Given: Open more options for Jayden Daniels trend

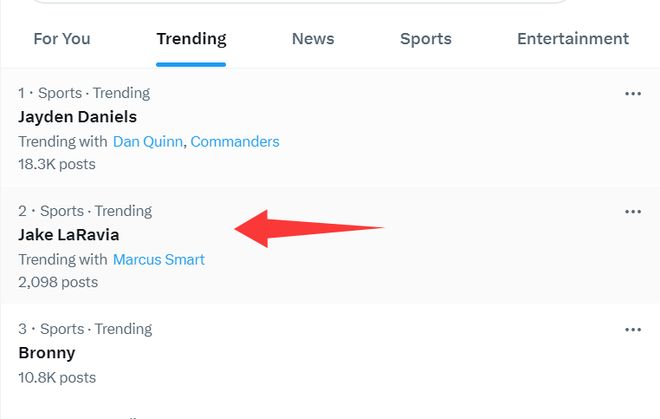Looking at the screenshot, I should click(x=632, y=94).
